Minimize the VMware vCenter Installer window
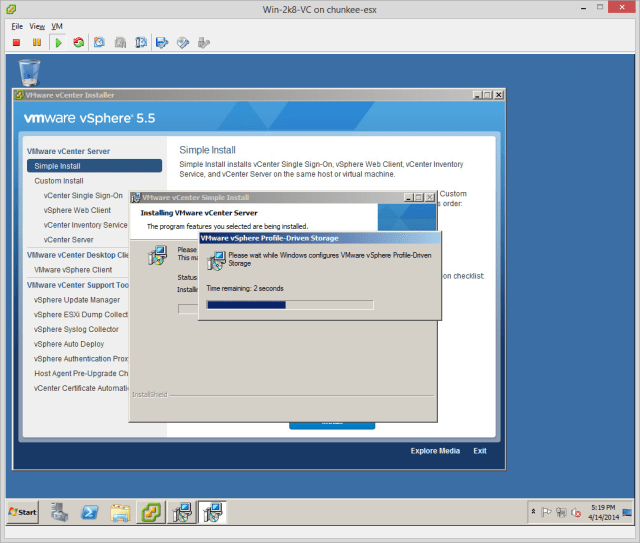 click(477, 95)
